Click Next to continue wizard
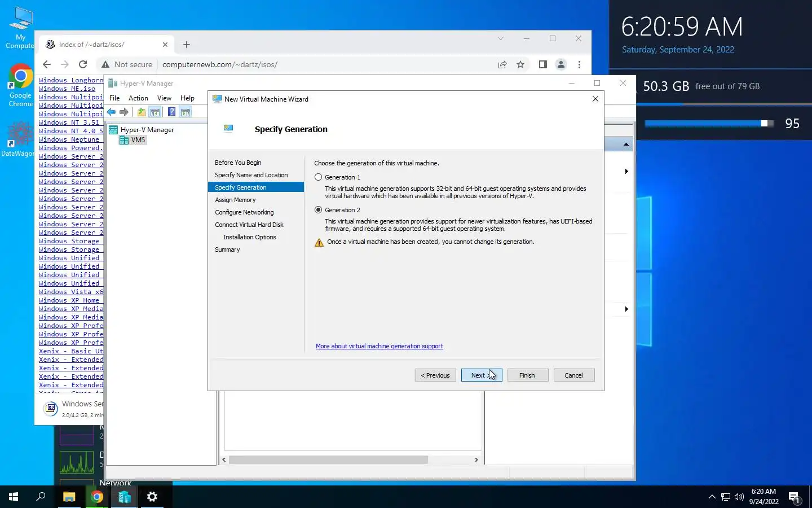Viewport: 812px width, 508px height. pos(482,375)
